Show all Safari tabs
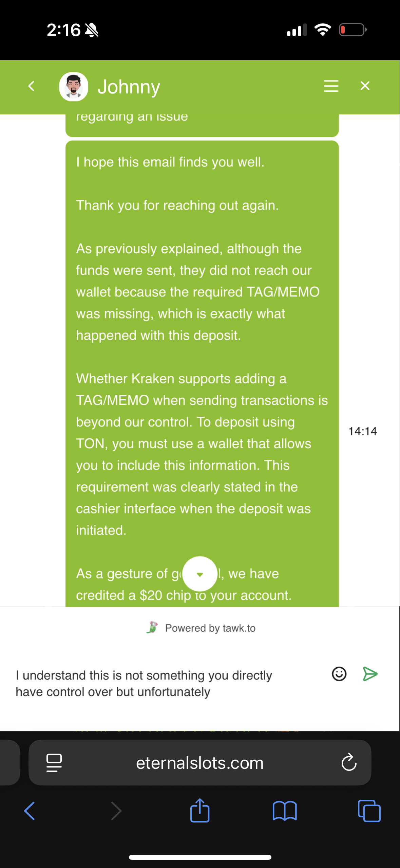 click(x=369, y=811)
